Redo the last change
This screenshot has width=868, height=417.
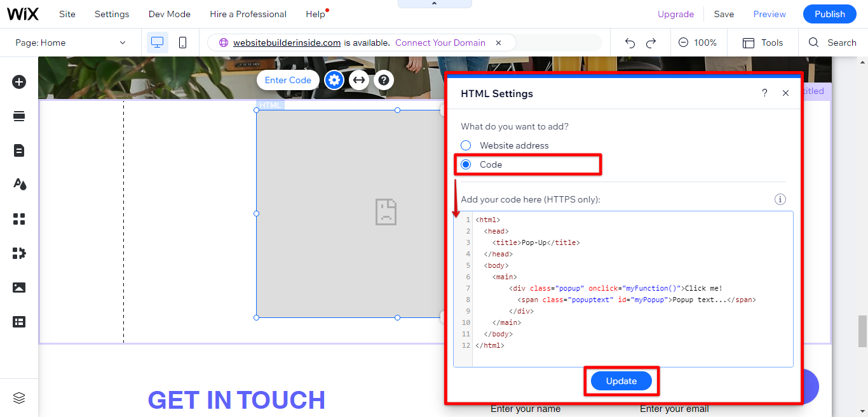[651, 43]
